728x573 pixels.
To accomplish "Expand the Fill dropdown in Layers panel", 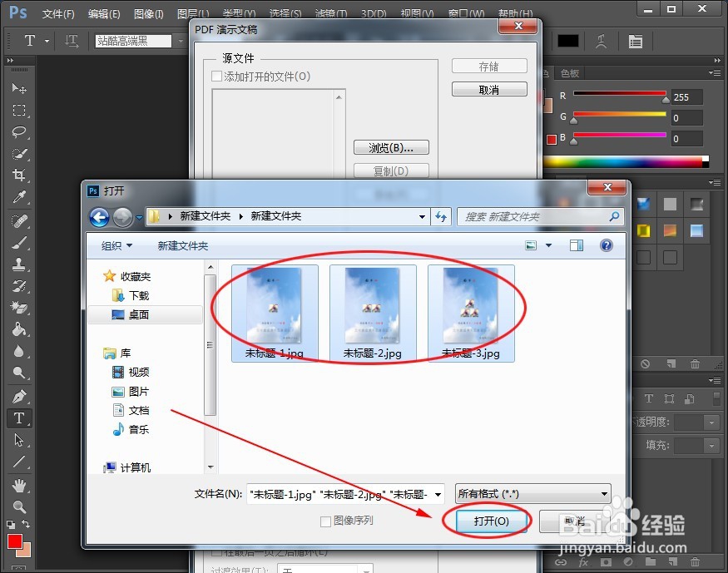I will click(711, 446).
